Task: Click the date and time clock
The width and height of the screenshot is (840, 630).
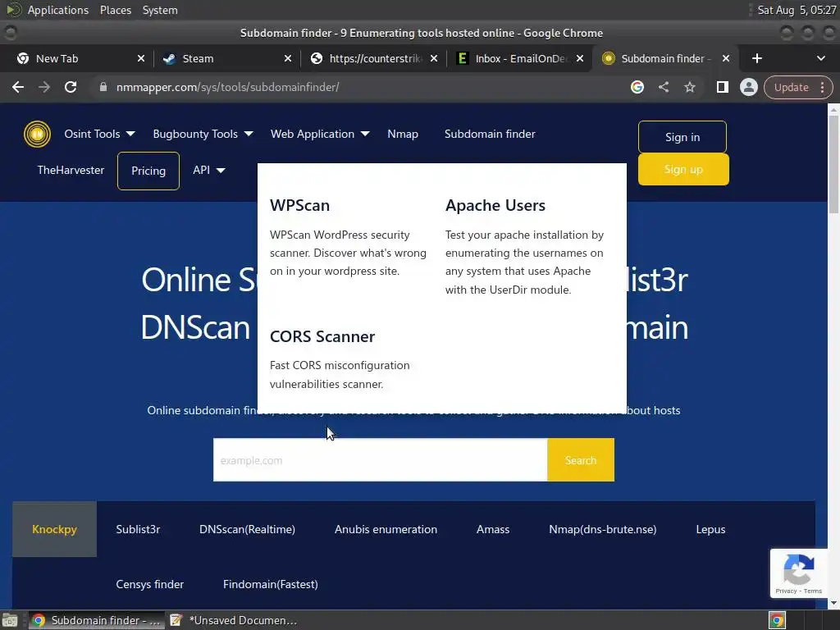Action: click(797, 10)
